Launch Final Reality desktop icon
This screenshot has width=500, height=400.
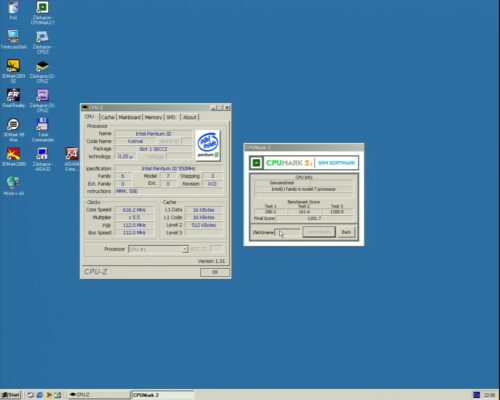point(13,98)
